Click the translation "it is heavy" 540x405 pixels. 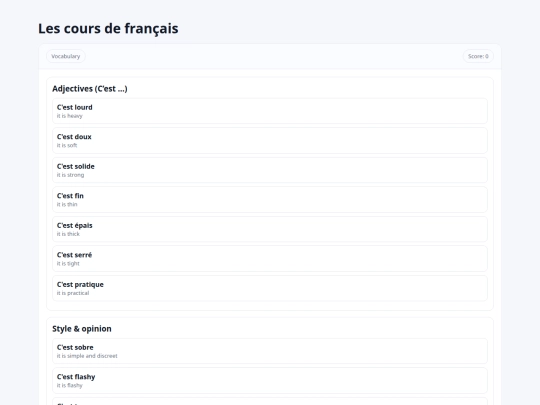(70, 116)
